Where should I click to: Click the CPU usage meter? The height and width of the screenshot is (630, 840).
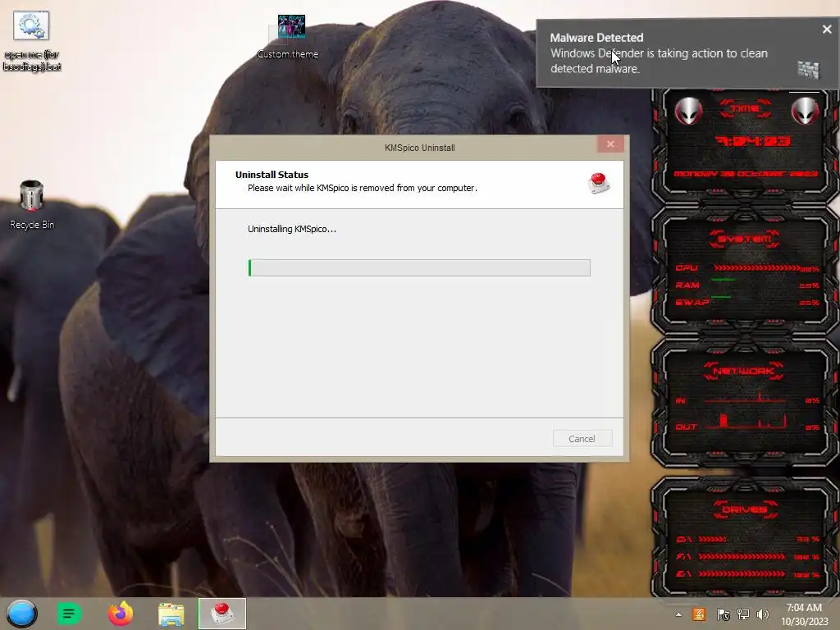tap(747, 268)
